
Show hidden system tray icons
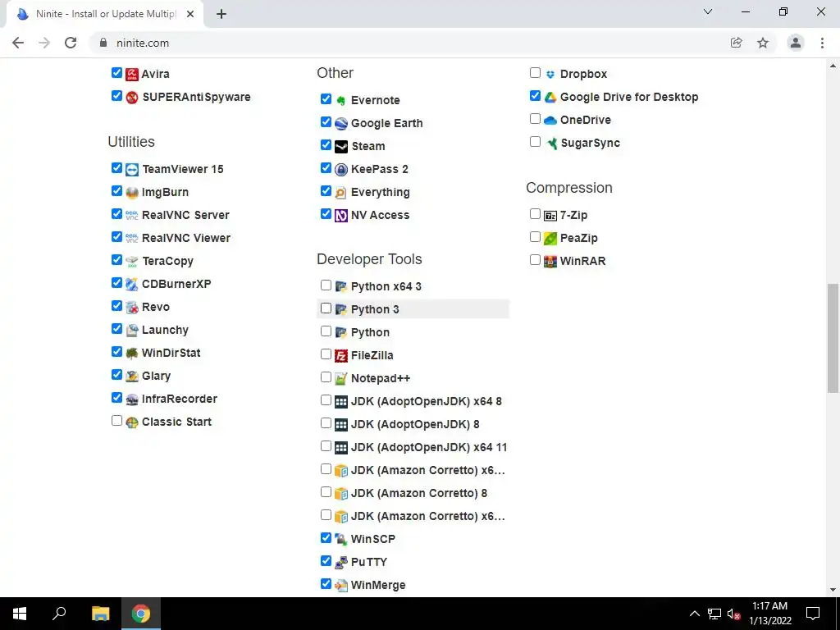[694, 614]
